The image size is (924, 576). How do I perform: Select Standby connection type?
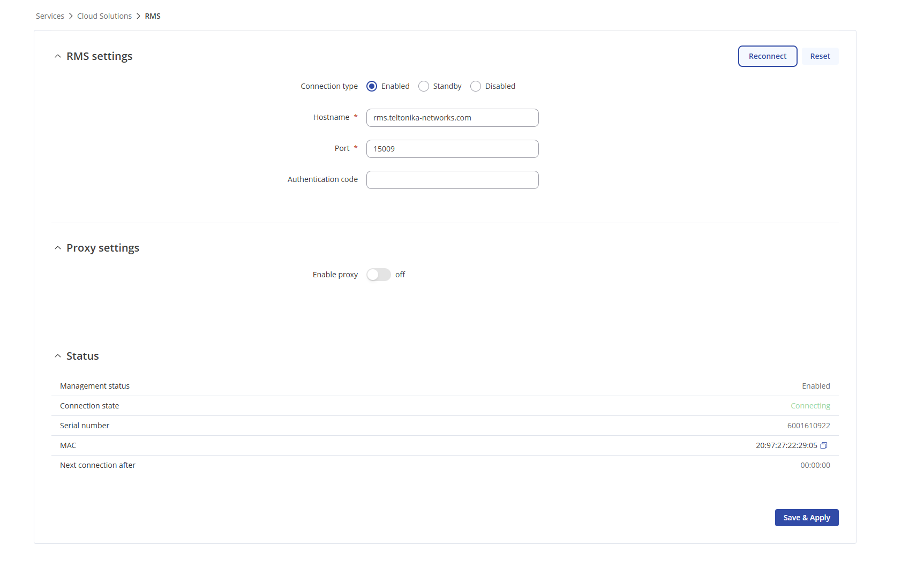point(424,86)
